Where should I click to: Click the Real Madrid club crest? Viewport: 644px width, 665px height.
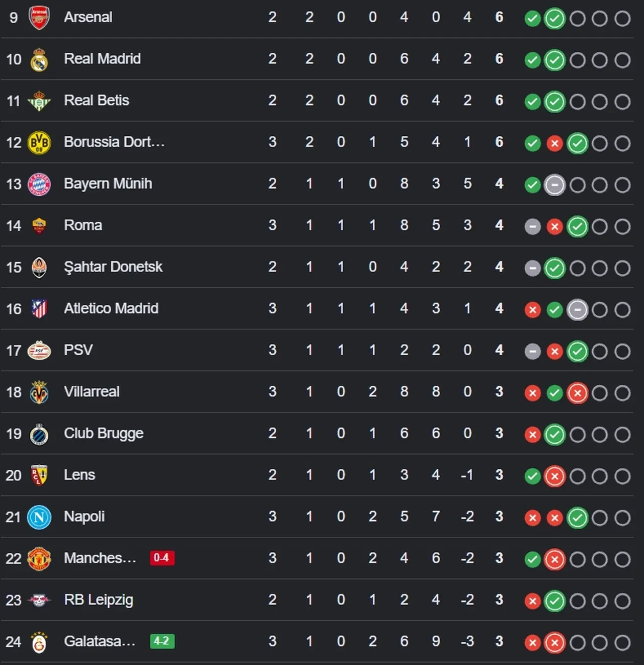point(39,59)
